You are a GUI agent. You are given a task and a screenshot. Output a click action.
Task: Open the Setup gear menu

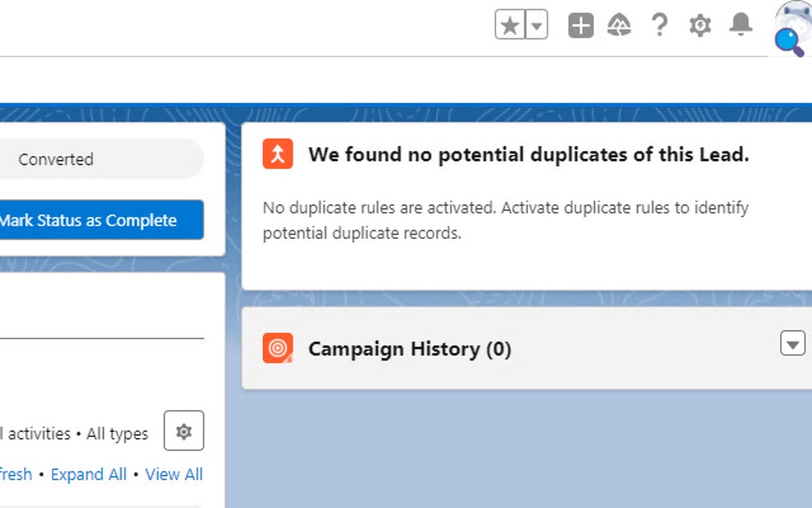tap(700, 26)
